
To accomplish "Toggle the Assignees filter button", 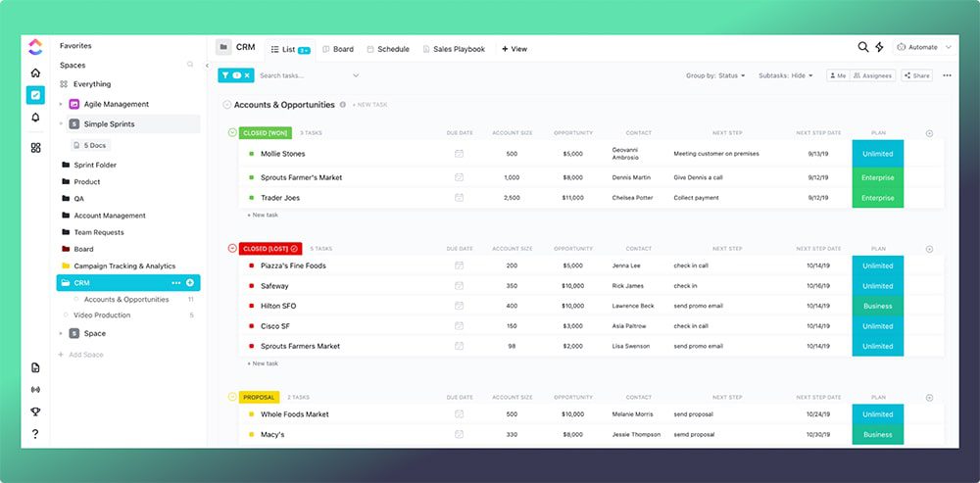I will click(x=872, y=75).
